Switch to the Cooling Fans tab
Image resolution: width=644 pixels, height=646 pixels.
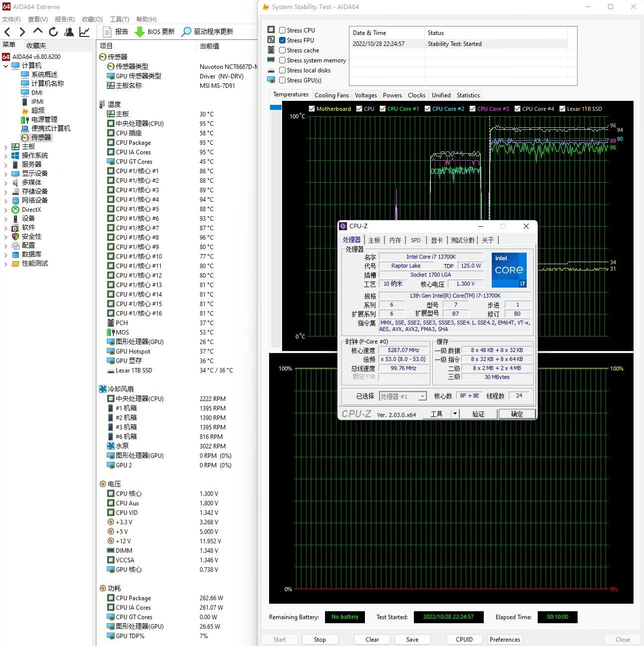(331, 95)
